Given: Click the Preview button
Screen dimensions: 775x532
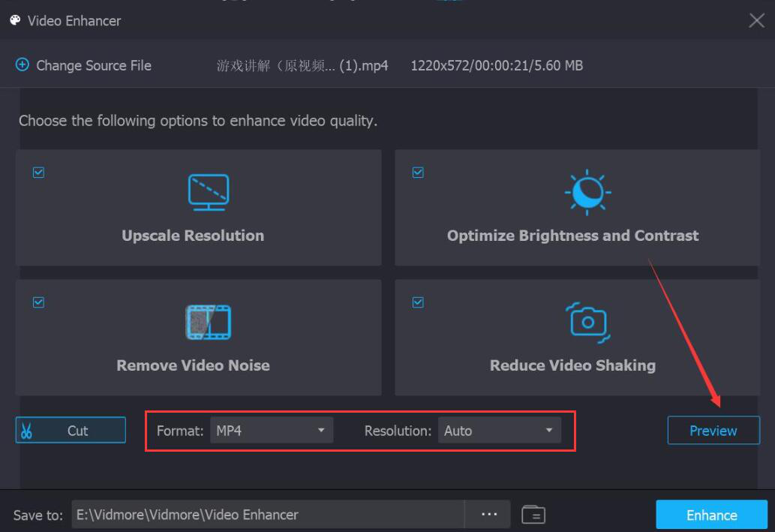Looking at the screenshot, I should coord(713,431).
